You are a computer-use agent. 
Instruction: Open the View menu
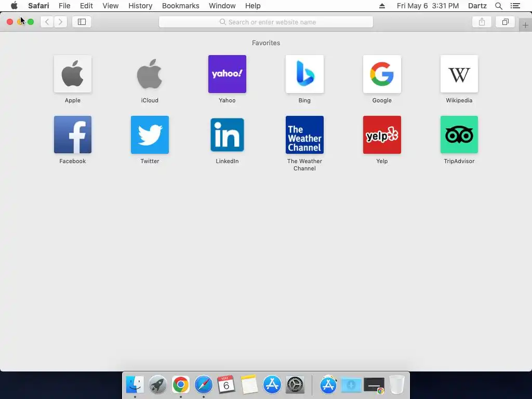(111, 6)
